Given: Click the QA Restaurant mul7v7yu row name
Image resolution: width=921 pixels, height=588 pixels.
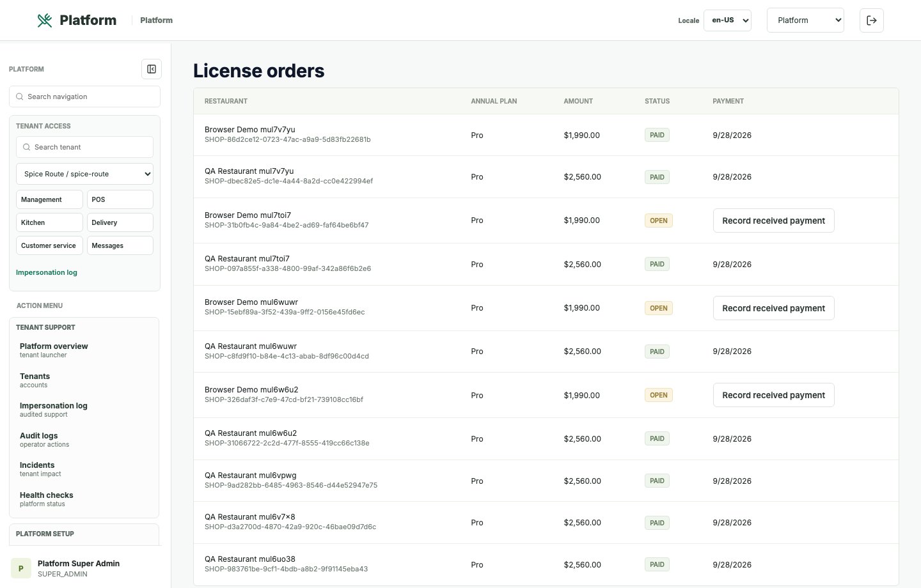Looking at the screenshot, I should 249,171.
